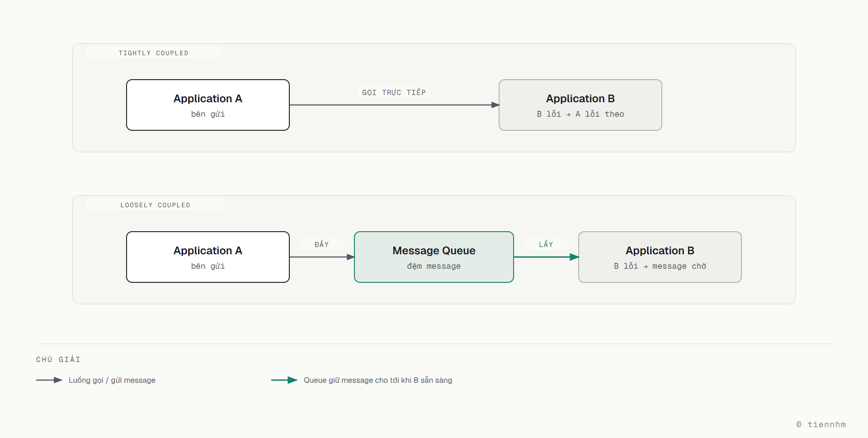Click the gray arrow icon in the legend
Screen dimensions: 868x438
click(x=49, y=380)
